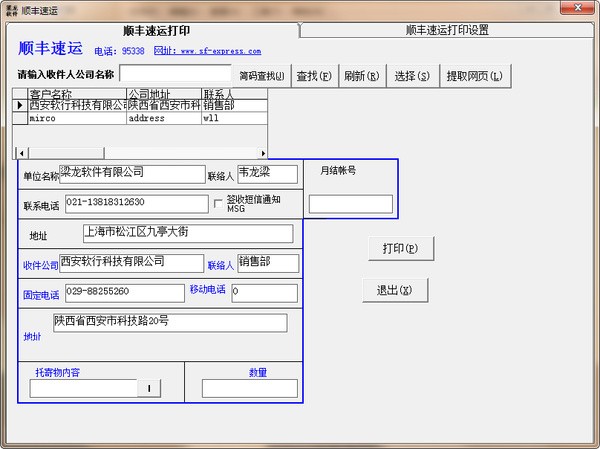Click the 选择(S) button

tap(412, 76)
